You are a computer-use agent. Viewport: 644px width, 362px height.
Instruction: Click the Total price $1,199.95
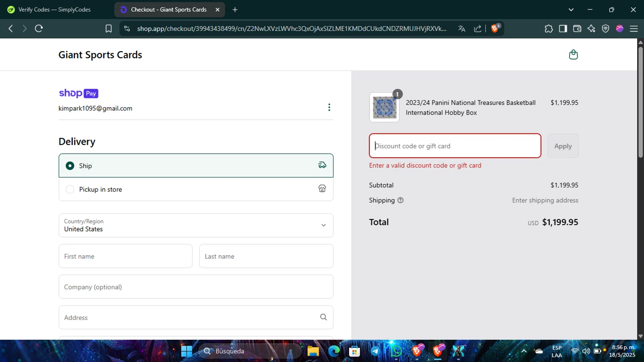pos(560,222)
